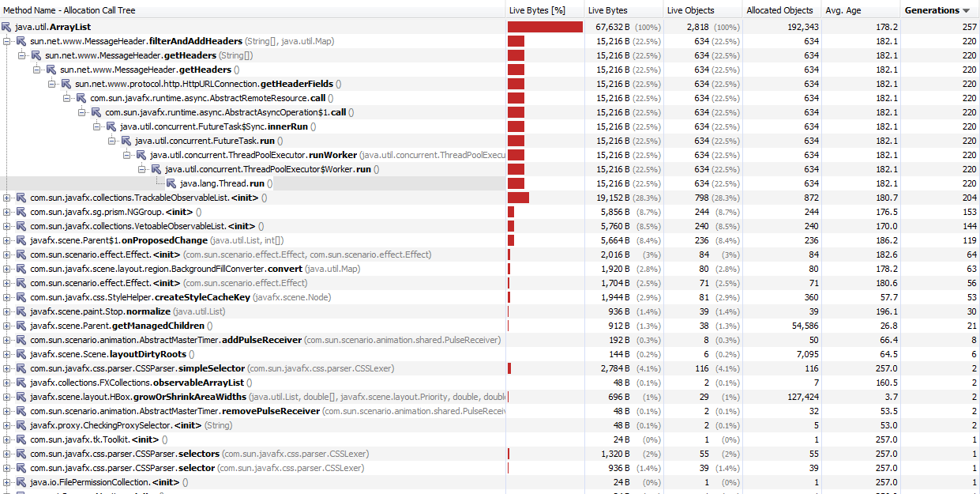Viewport: 980px width, 494px height.
Task: Click the icon beside filterAndAddHeaders method
Action: point(21,41)
